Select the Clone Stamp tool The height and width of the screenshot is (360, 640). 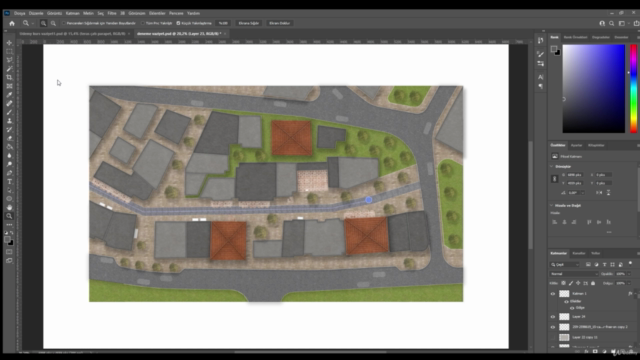coord(9,121)
